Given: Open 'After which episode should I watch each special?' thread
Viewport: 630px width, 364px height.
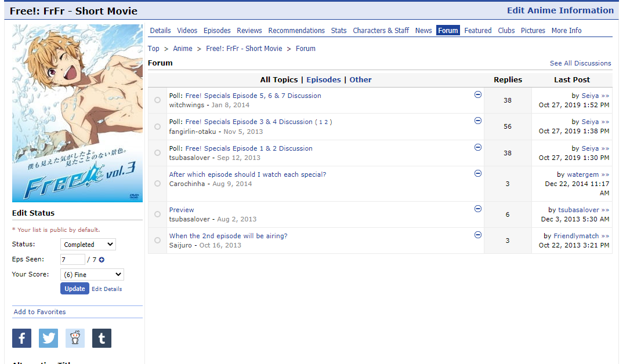Looking at the screenshot, I should 248,174.
